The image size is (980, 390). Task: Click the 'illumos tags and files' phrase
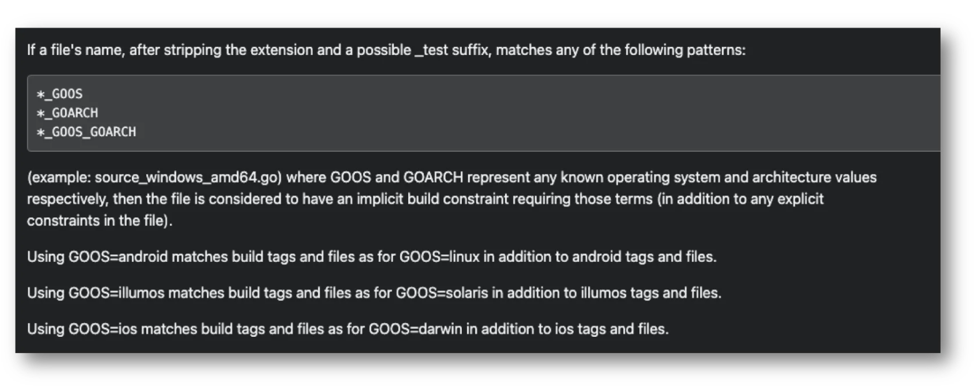click(647, 292)
